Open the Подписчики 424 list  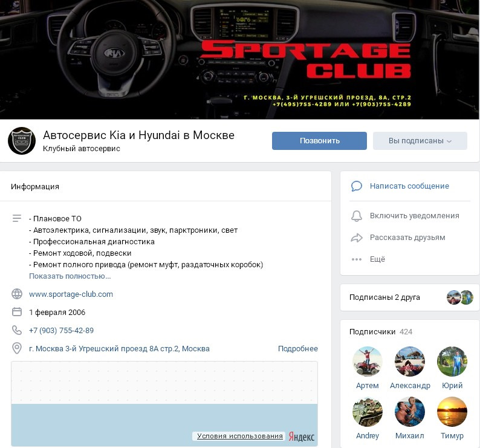[381, 332]
